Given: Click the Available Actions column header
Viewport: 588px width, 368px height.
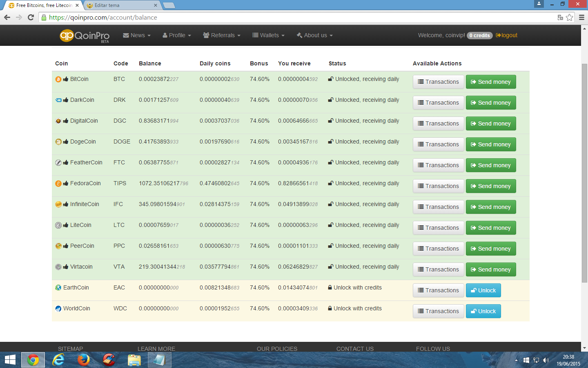Looking at the screenshot, I should [437, 63].
